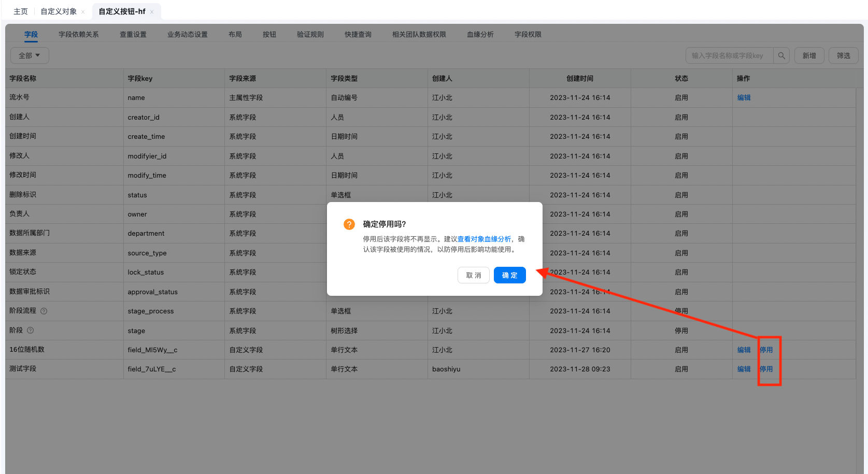Click 编辑 for 16位随机数 row
This screenshot has width=868, height=474.
(x=744, y=350)
